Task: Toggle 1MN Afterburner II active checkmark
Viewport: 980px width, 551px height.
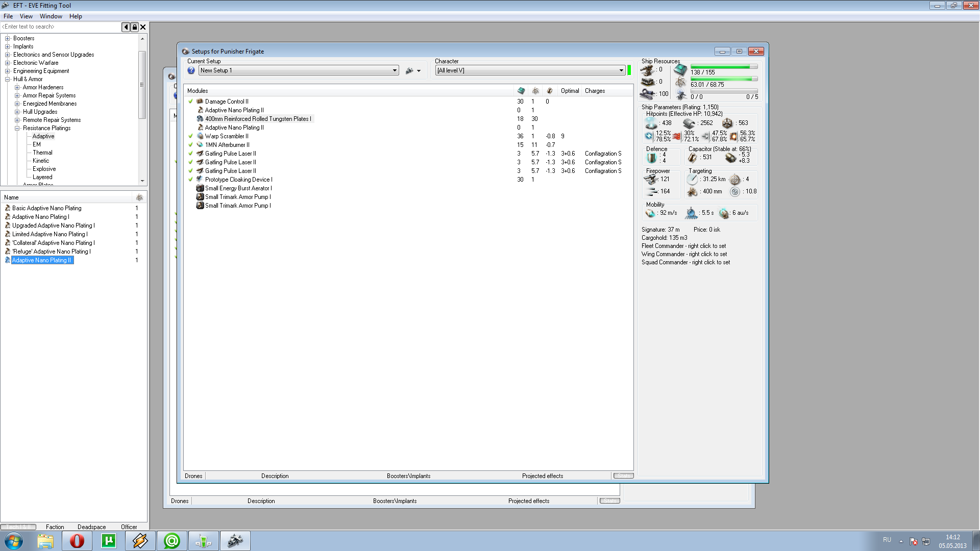Action: 191,145
